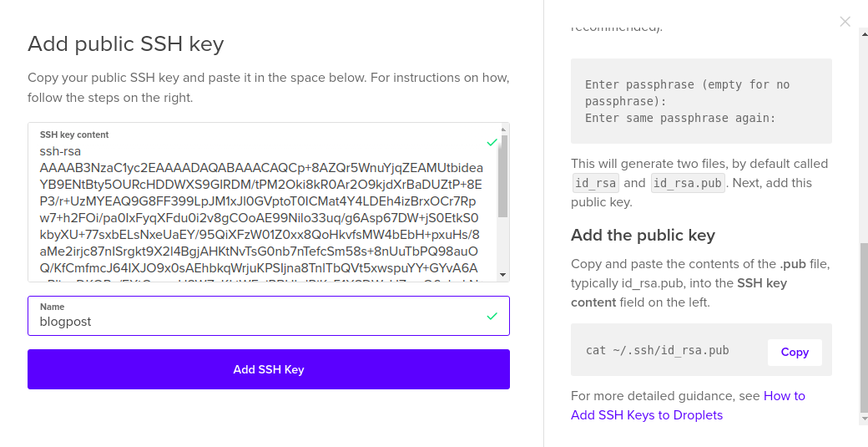Image resolution: width=868 pixels, height=447 pixels.
Task: Close the Add SSH key dialog
Action: (845, 22)
